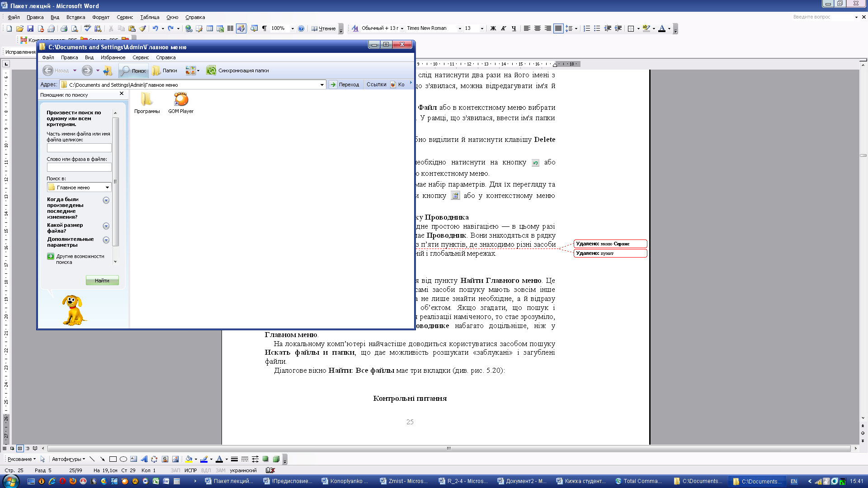Click the Чтение reading mode button
Screen dimensions: 868x488
click(323, 28)
